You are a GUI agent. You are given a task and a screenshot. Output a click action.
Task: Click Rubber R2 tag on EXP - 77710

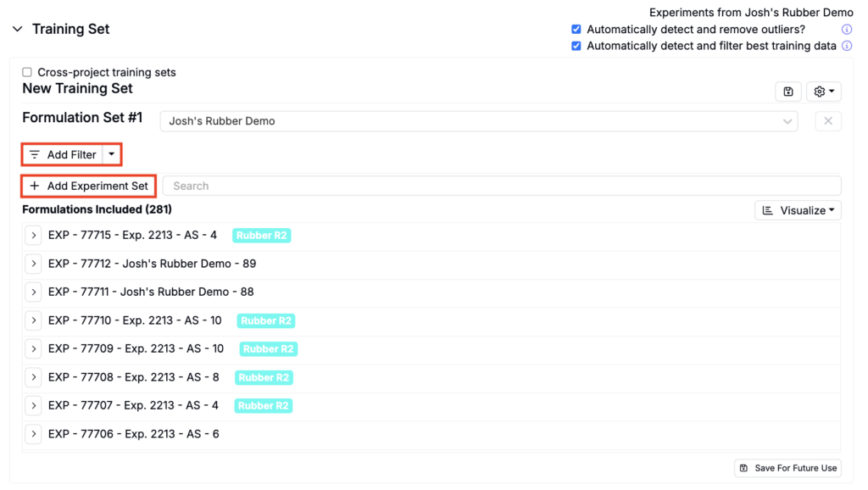(x=265, y=320)
